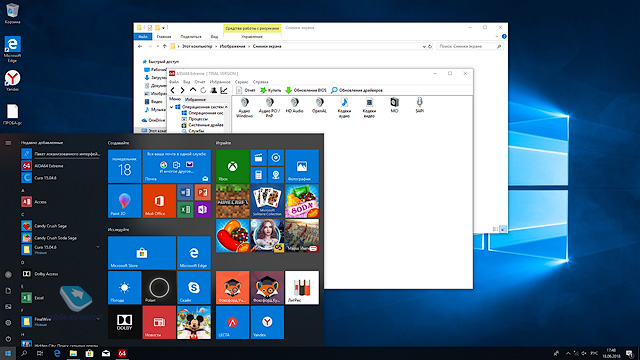
Task: Open the Report menu in AIDA64
Action: point(200,82)
